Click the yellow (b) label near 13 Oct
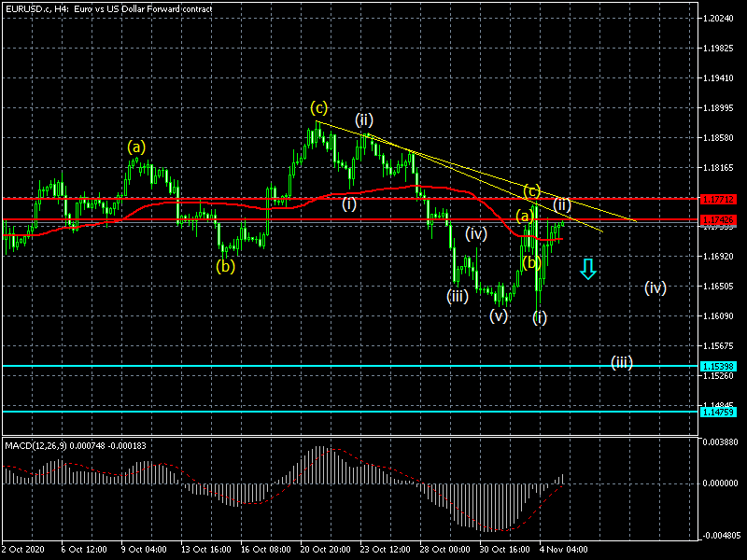 pyautogui.click(x=225, y=265)
